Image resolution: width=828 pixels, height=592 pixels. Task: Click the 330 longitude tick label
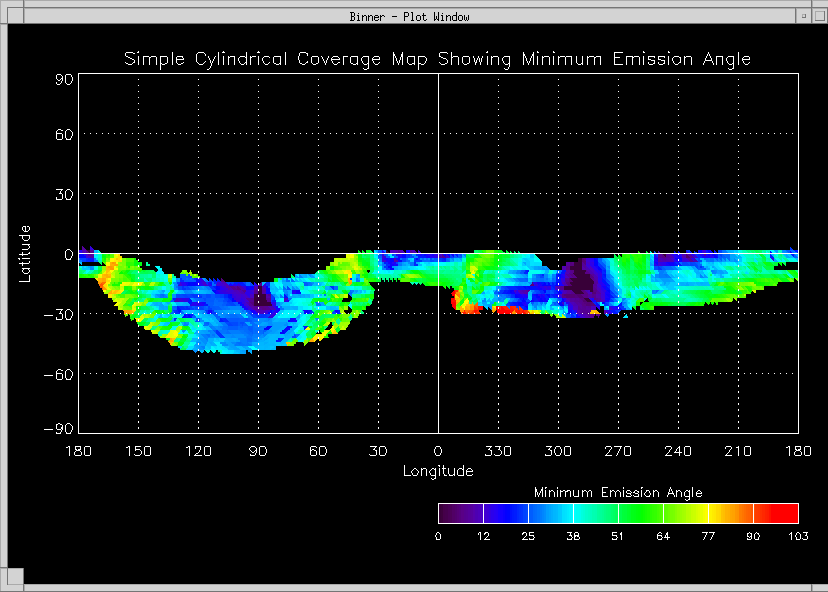point(498,452)
